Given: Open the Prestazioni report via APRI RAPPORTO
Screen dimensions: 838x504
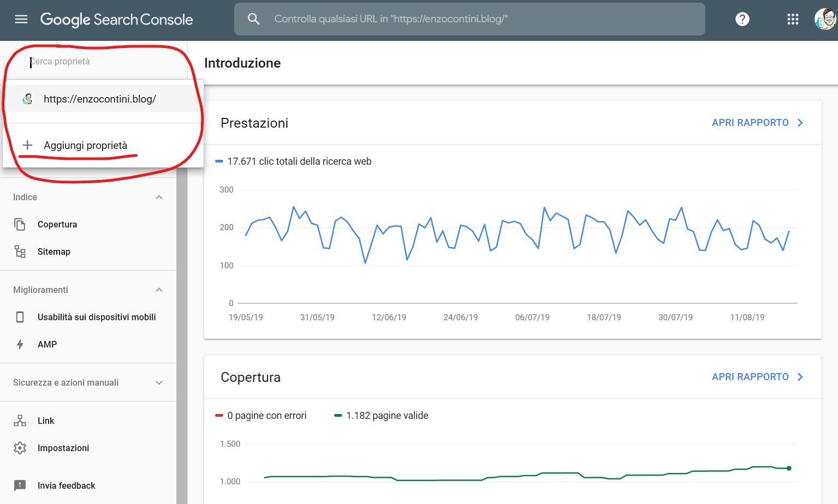Looking at the screenshot, I should 757,123.
